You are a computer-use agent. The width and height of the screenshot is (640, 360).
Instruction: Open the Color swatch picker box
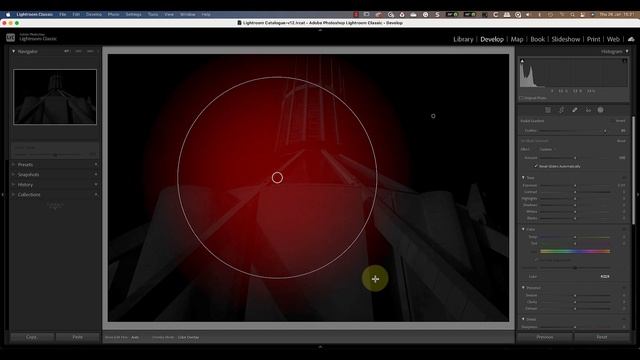605,276
